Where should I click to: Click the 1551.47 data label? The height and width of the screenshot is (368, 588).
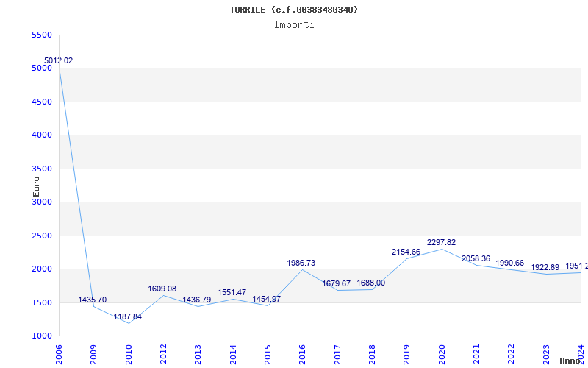tap(232, 292)
